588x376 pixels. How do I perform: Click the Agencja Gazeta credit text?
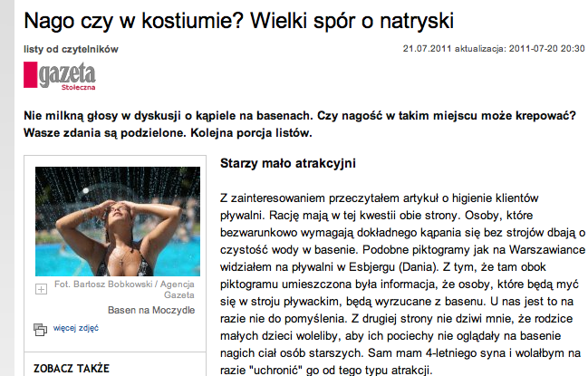(177, 289)
